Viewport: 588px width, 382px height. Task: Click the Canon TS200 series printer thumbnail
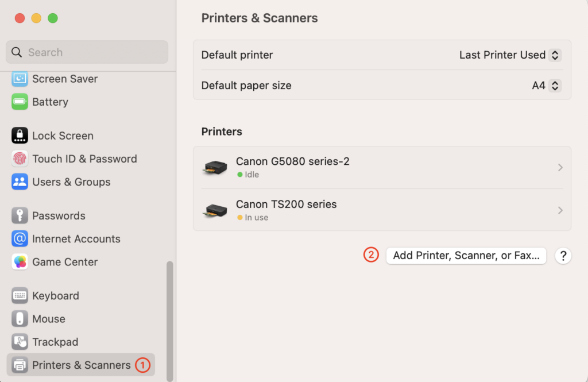click(x=215, y=210)
